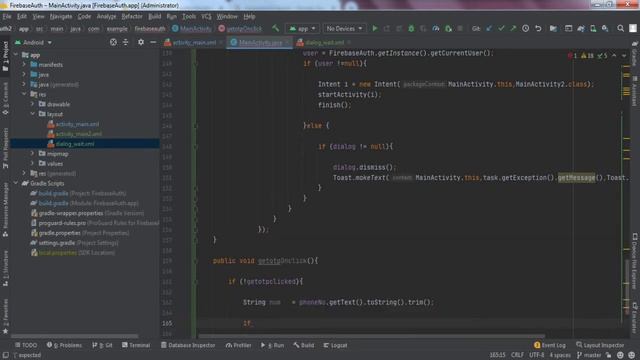The width and height of the screenshot is (640, 360).
Task: Open the Android project view dropdown
Action: coord(33,42)
